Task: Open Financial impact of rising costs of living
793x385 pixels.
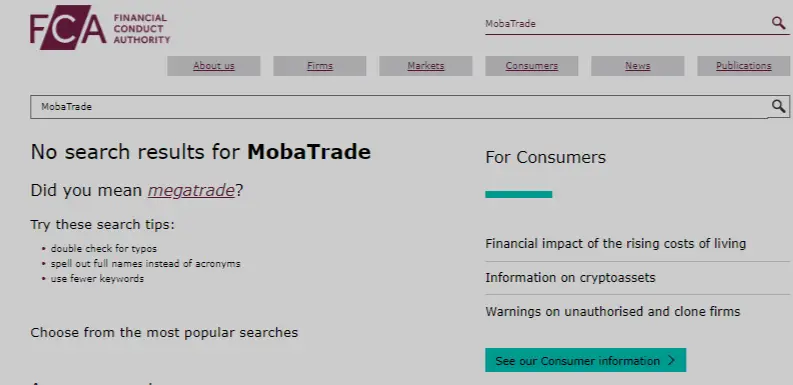Action: pos(615,244)
